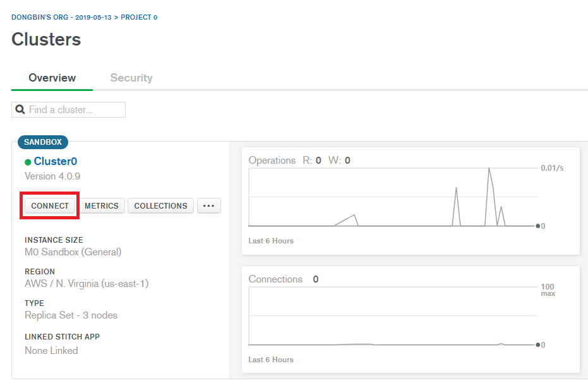
Task: Click Last 6 Hours under Connections chart
Action: click(271, 360)
